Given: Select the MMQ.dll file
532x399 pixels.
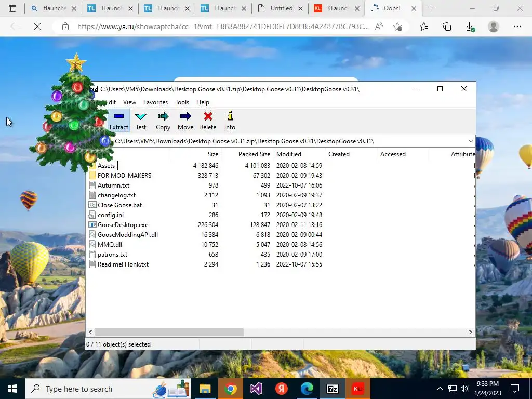Looking at the screenshot, I should [110, 244].
